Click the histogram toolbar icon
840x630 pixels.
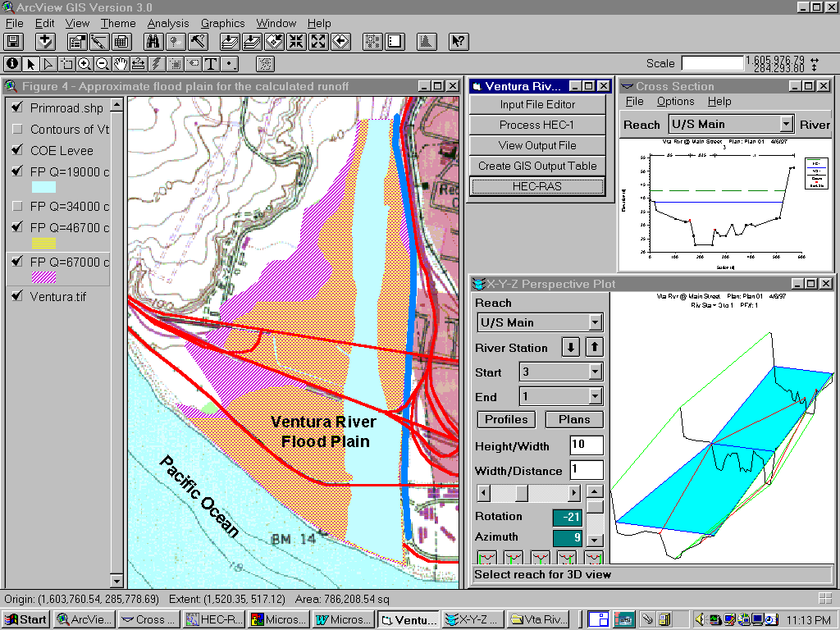[x=426, y=41]
